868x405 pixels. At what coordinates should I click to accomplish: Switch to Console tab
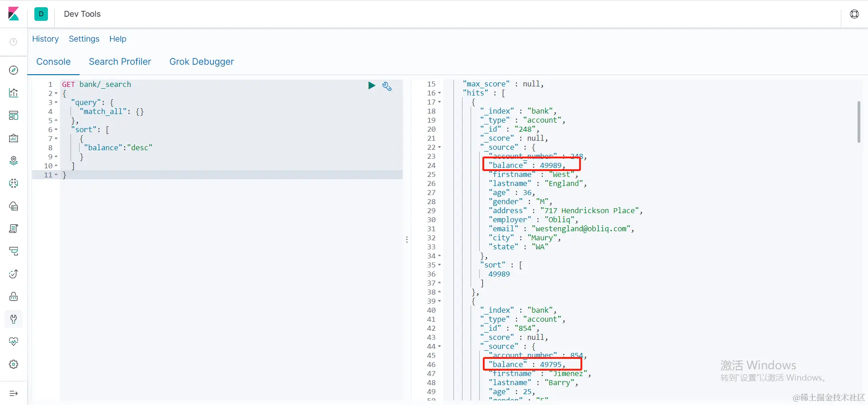pyautogui.click(x=53, y=62)
